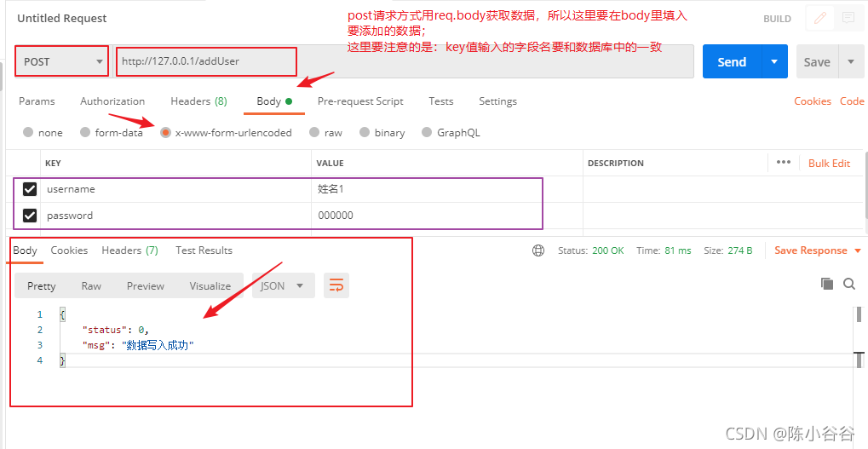Click the request URL input field
This screenshot has width=868, height=449.
tap(207, 61)
